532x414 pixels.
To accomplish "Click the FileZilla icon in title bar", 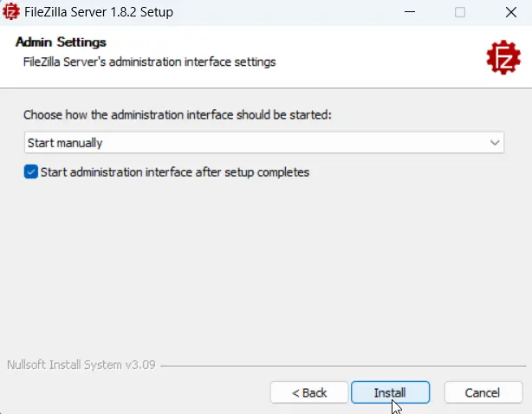I will [x=11, y=11].
